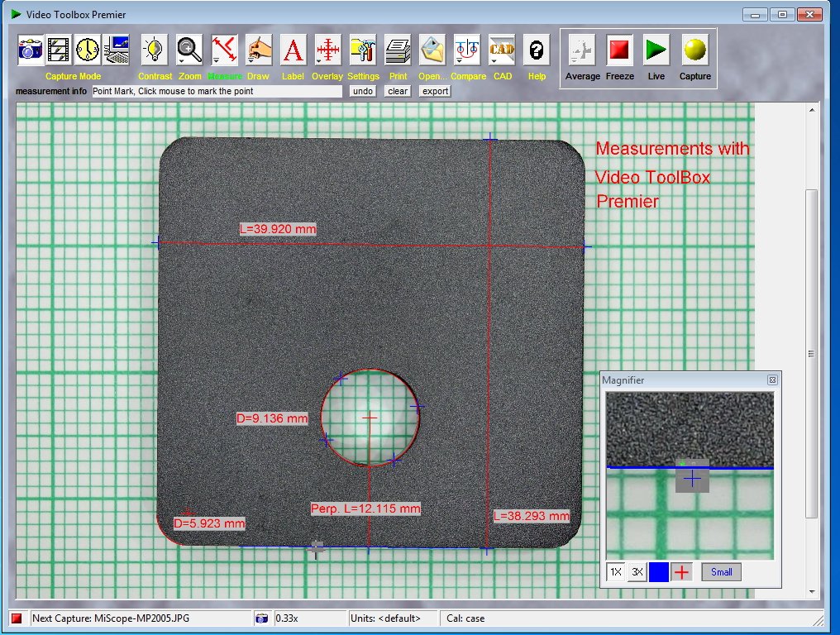Image resolution: width=840 pixels, height=635 pixels.
Task: Click the camera icon in status bar
Action: click(261, 618)
